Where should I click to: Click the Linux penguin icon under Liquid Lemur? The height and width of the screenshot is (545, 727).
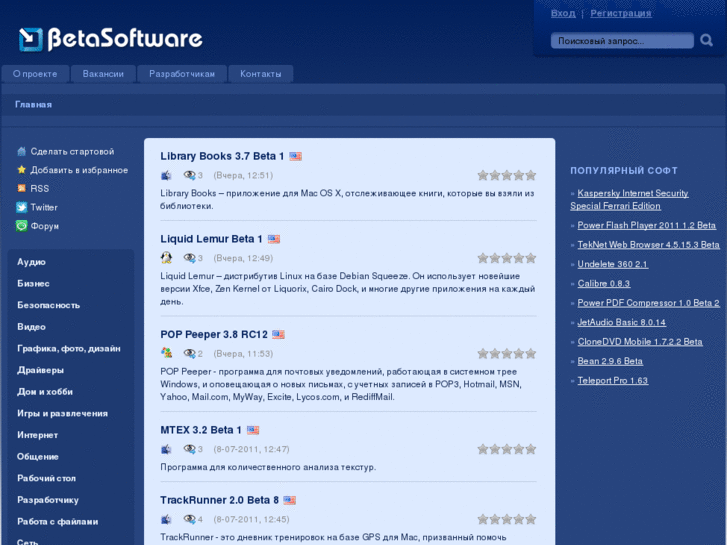click(x=166, y=258)
